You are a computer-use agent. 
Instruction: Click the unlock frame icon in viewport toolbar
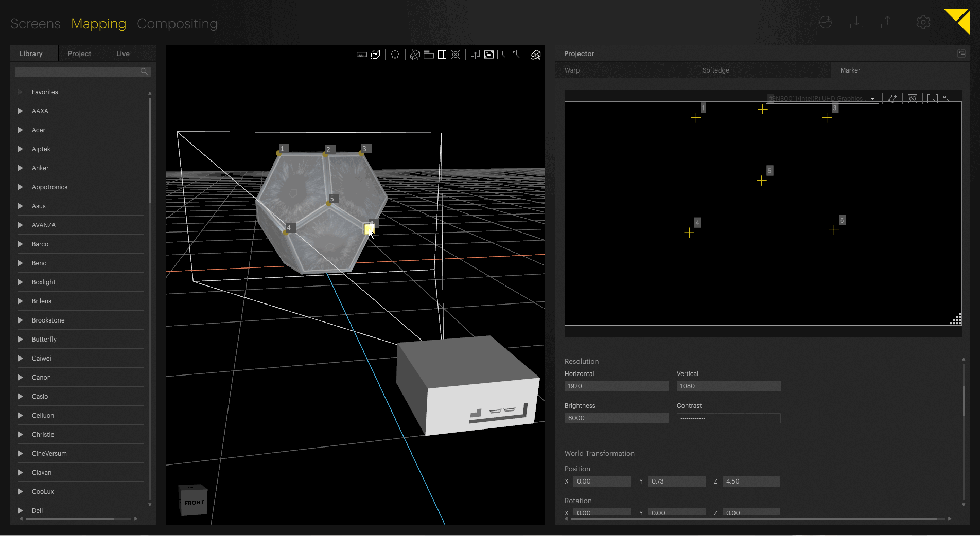pos(489,55)
